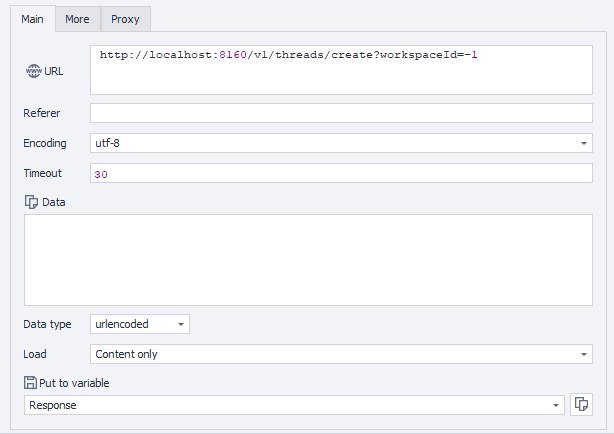Click the Load label
This screenshot has width=614, height=434.
35,354
